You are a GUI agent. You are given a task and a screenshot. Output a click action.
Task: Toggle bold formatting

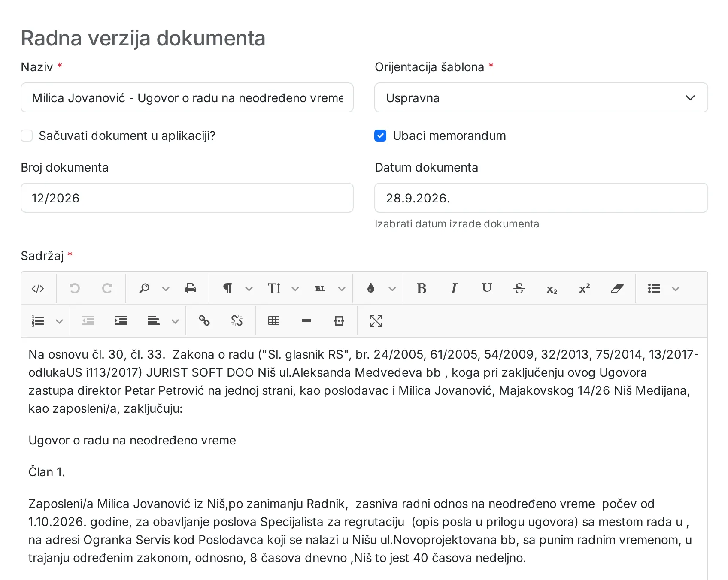pos(422,288)
